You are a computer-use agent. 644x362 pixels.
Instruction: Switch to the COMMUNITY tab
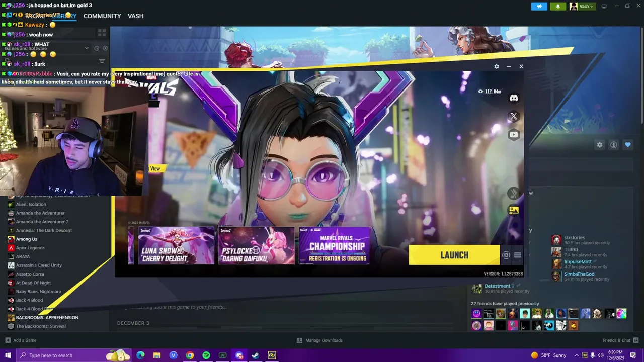pyautogui.click(x=102, y=16)
